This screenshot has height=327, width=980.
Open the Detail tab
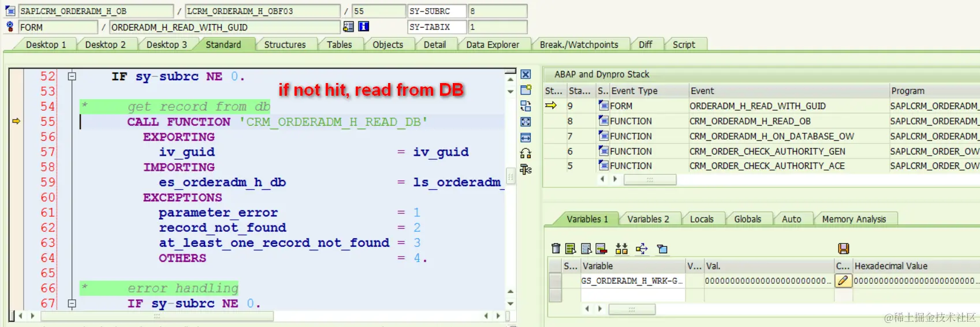tap(434, 44)
